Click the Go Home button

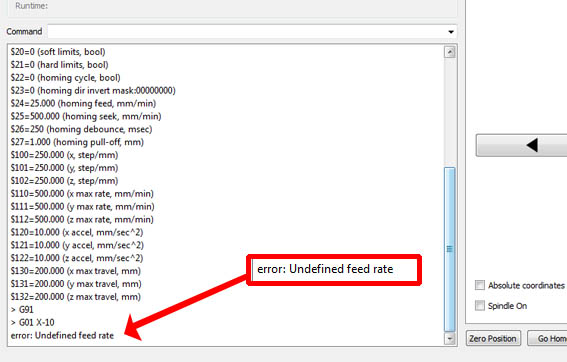pos(547,338)
